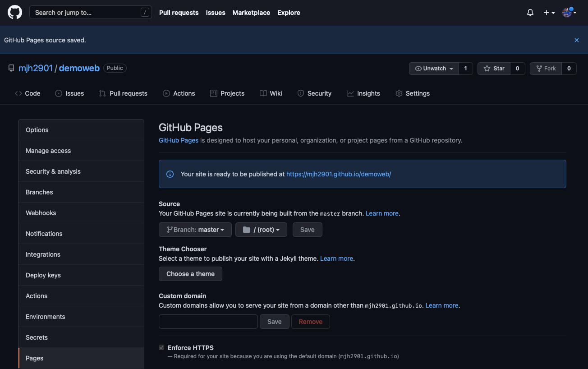Screen dimensions: 588x369
Task: Click Save next to the folder dropdown
Action: [x=308, y=230]
